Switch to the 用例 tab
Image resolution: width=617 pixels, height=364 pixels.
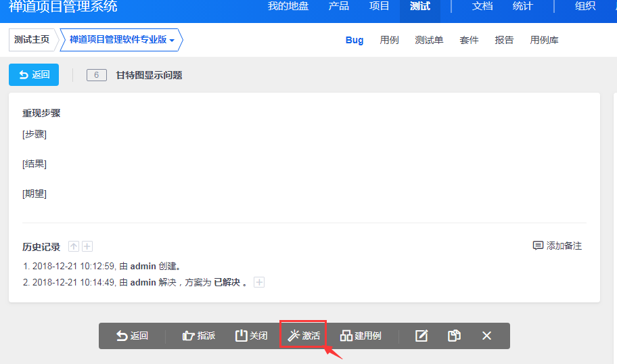[389, 40]
